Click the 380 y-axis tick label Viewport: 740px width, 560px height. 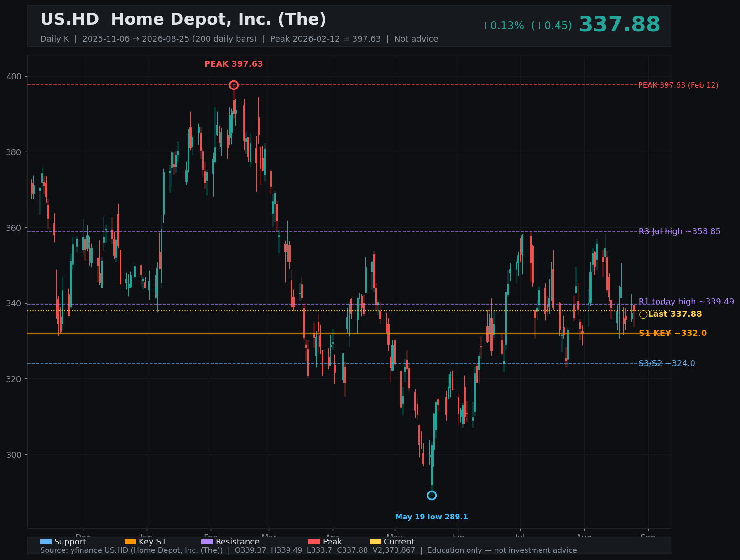click(14, 152)
